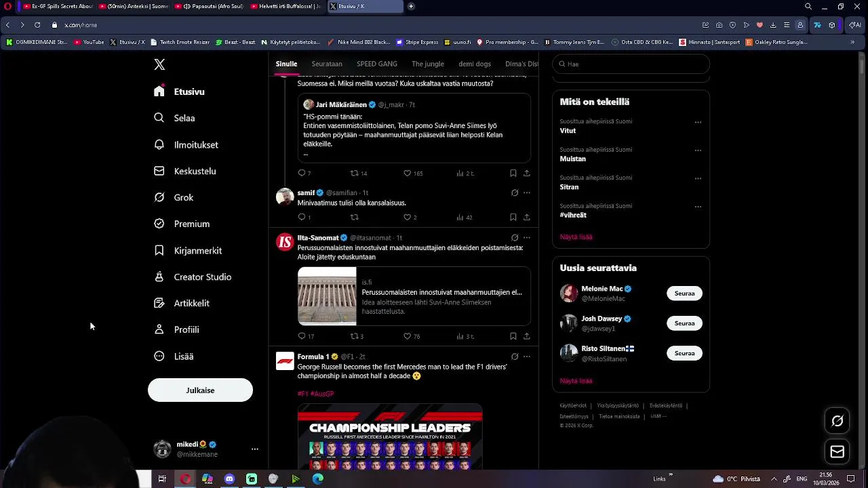Follow Melonie Mac with Seuraa
868x488 pixels.
click(x=684, y=293)
